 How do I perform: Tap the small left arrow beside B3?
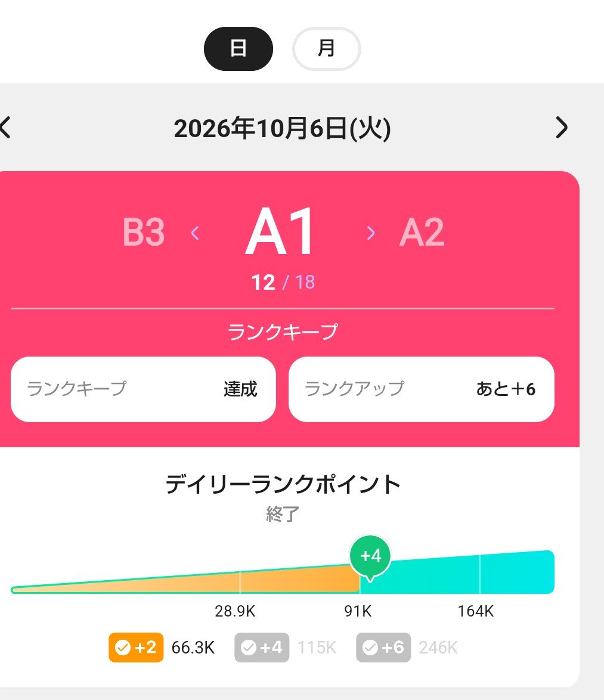pyautogui.click(x=194, y=233)
